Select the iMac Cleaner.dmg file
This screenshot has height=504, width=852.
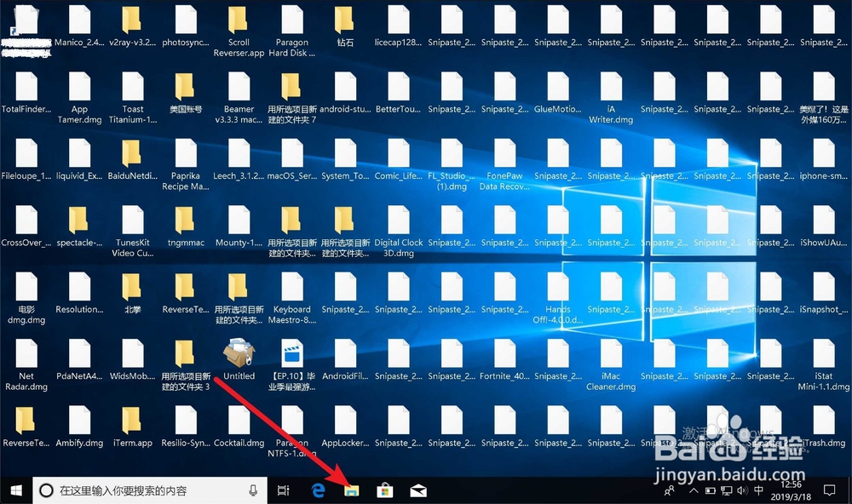pos(611,365)
